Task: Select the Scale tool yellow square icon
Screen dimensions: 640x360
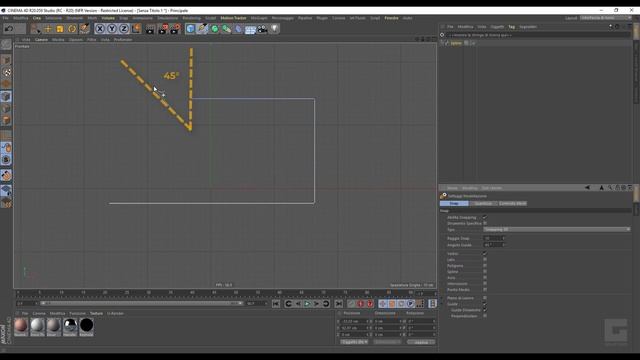Action: tap(60, 29)
